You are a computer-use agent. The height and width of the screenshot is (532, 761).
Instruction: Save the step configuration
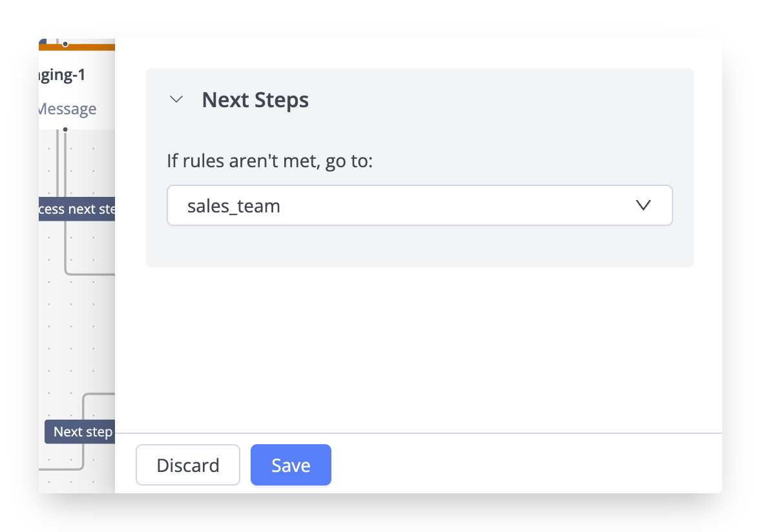coord(291,465)
